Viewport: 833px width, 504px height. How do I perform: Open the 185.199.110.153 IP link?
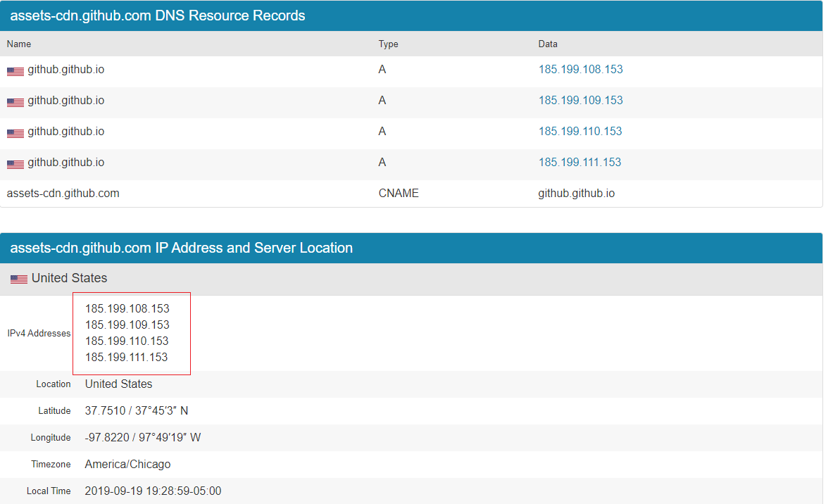580,131
